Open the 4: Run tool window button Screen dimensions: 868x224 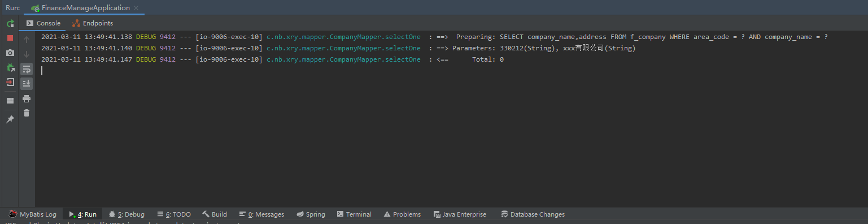click(82, 214)
